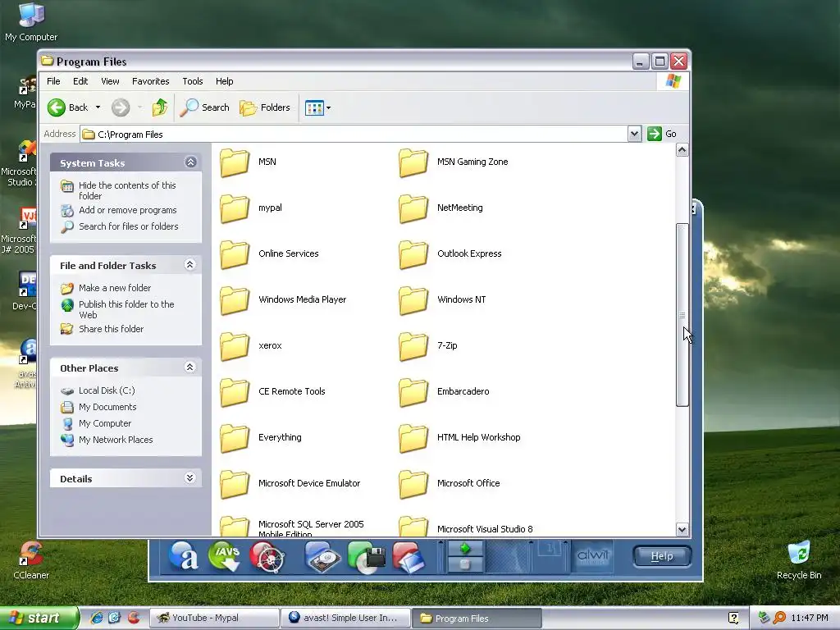Open the Windows Start menu
The height and width of the screenshot is (630, 840).
click(39, 618)
